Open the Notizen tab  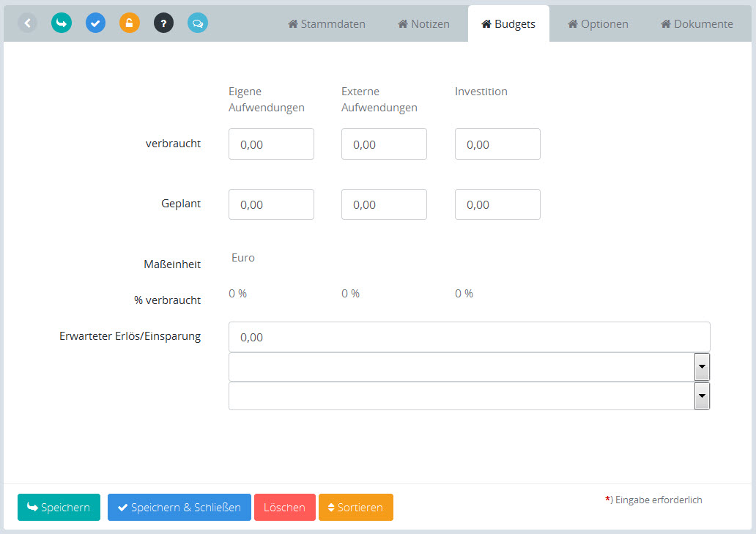pos(423,24)
